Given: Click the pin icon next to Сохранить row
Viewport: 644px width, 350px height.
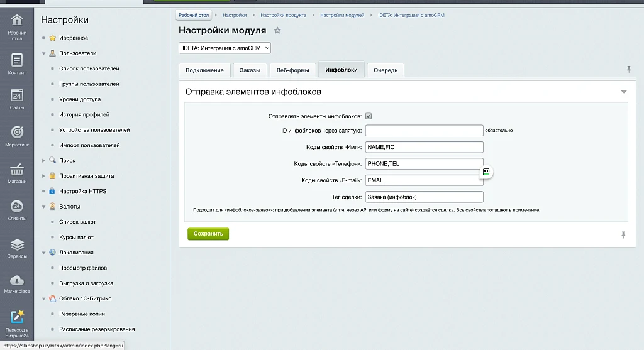Looking at the screenshot, I should click(x=623, y=235).
